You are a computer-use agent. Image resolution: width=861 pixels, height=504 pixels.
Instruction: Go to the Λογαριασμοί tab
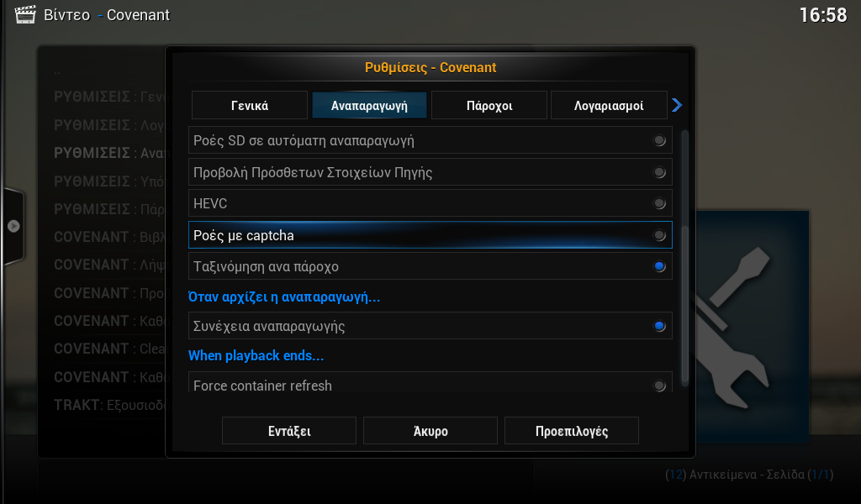coord(609,105)
